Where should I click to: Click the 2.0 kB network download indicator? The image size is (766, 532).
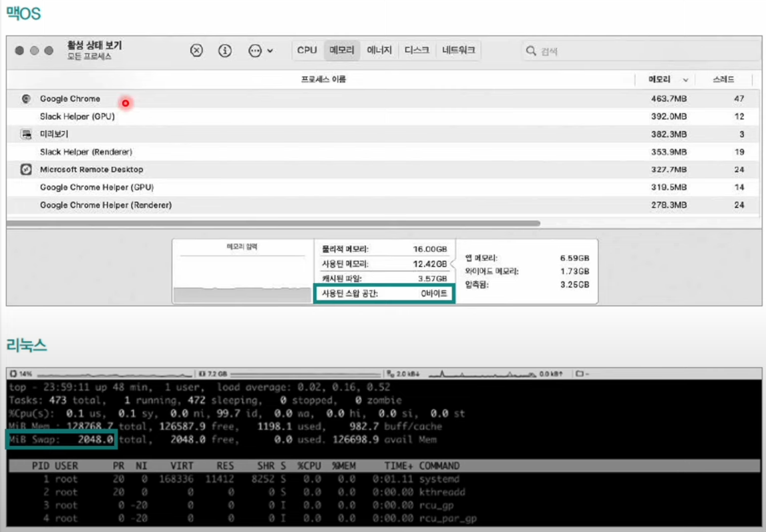point(403,374)
